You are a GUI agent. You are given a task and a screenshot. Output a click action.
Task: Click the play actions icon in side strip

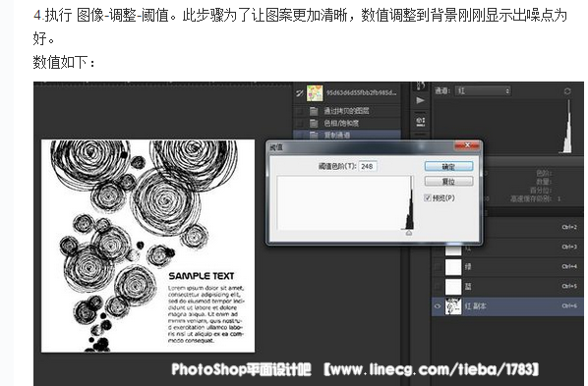point(420,100)
